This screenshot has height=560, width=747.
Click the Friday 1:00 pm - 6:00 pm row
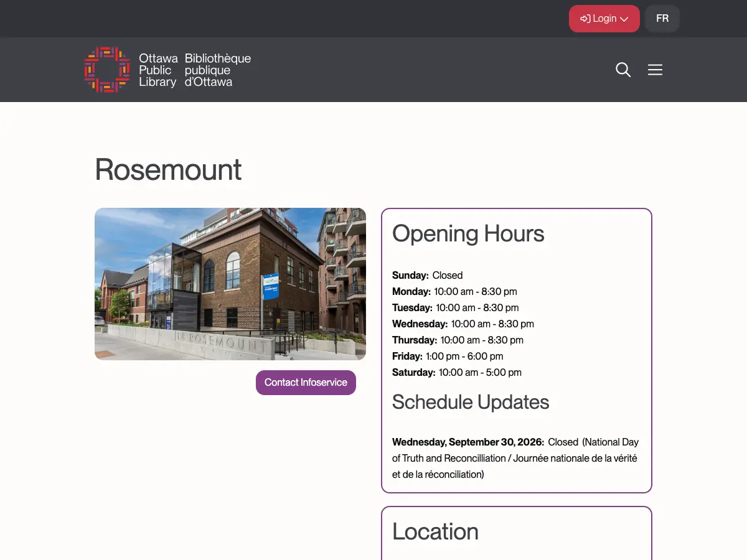tap(448, 356)
